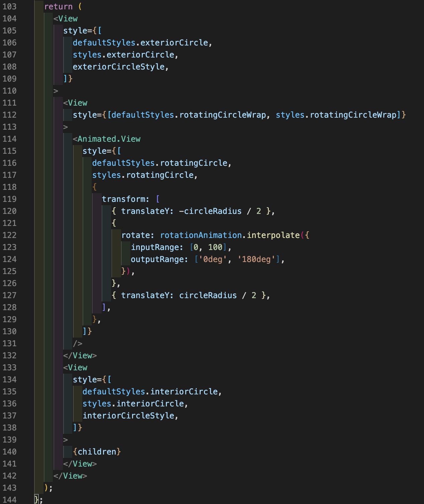Click 'styles.exteriorCircle' on line 107
The image size is (424, 504).
123,54
